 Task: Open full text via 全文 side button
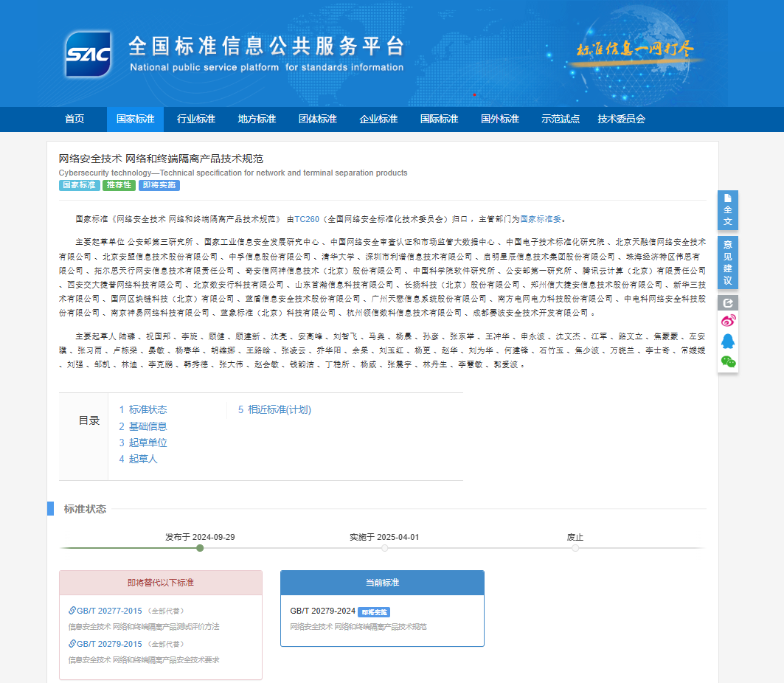coord(727,210)
